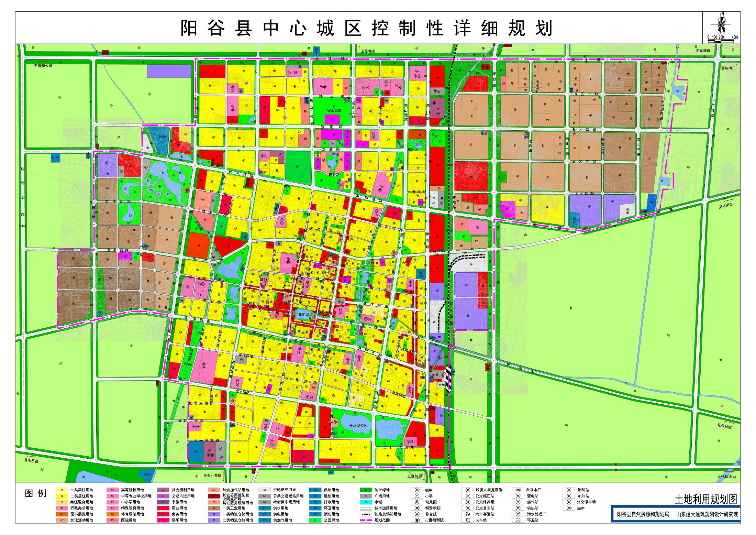
Task: Click the waterworks (自来水厂) legend symbol
Action: [518, 490]
